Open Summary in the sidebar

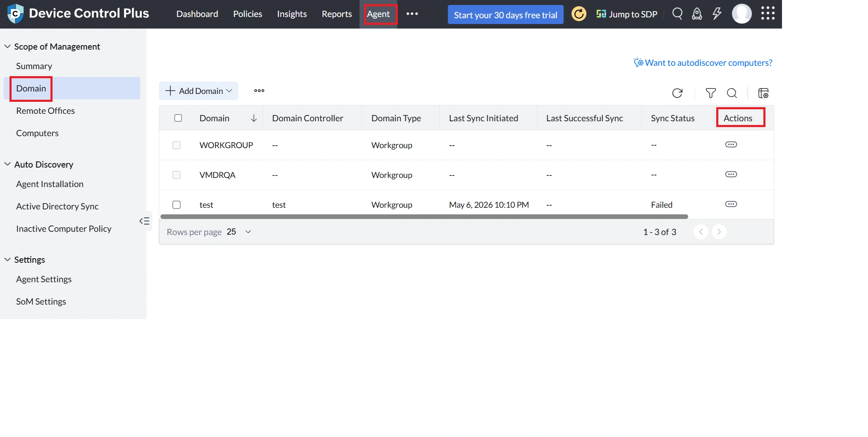pos(34,66)
